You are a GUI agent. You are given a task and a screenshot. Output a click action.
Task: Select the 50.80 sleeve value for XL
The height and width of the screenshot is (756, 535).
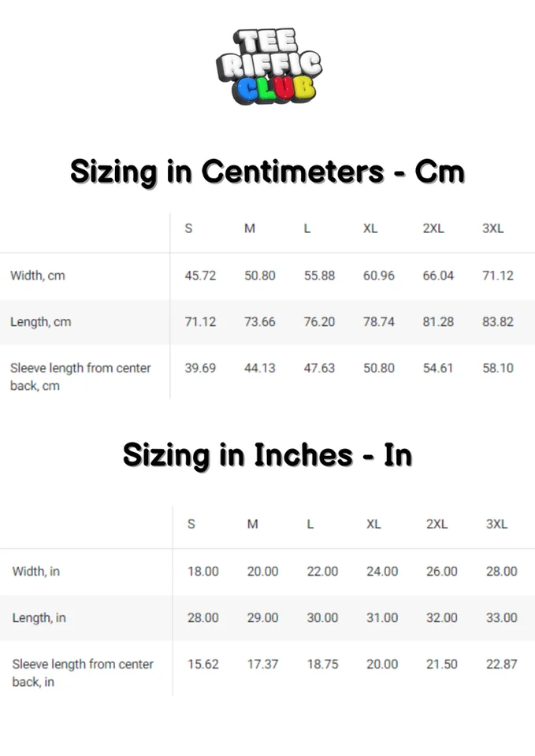[379, 368]
